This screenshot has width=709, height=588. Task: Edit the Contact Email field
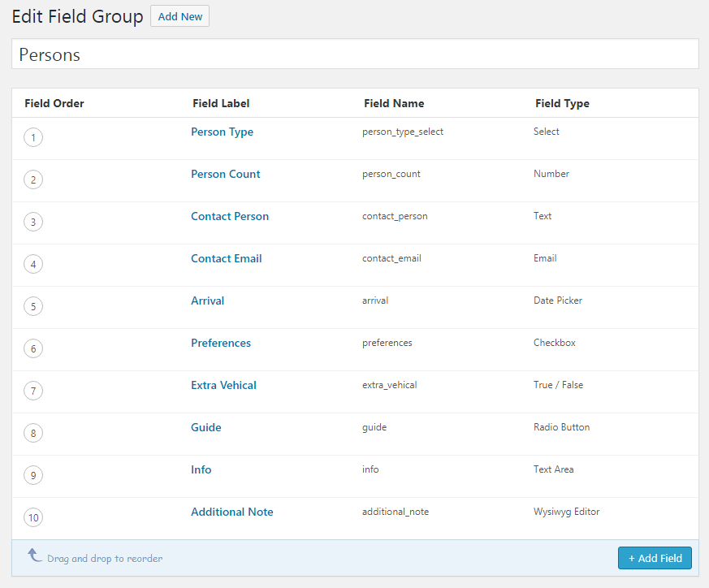pos(226,259)
